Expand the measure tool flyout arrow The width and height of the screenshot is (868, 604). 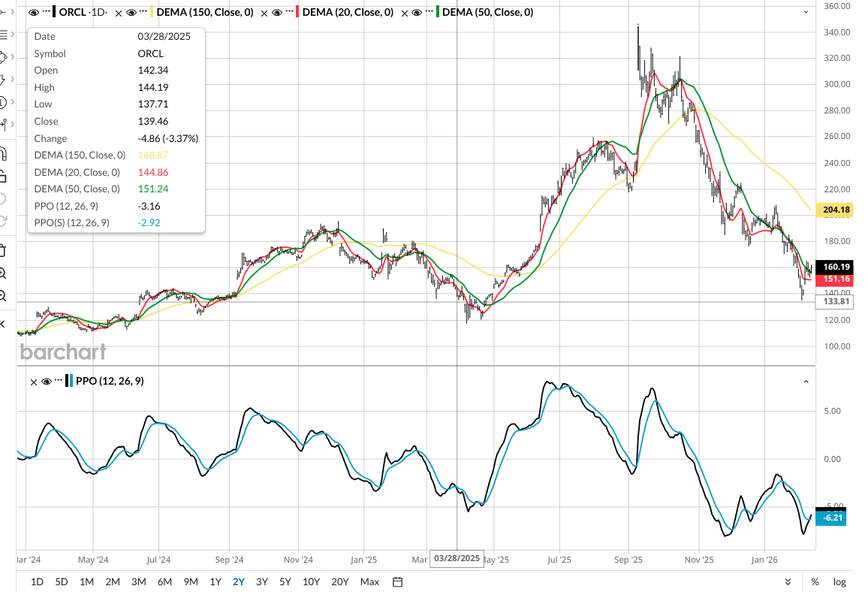pos(13,125)
